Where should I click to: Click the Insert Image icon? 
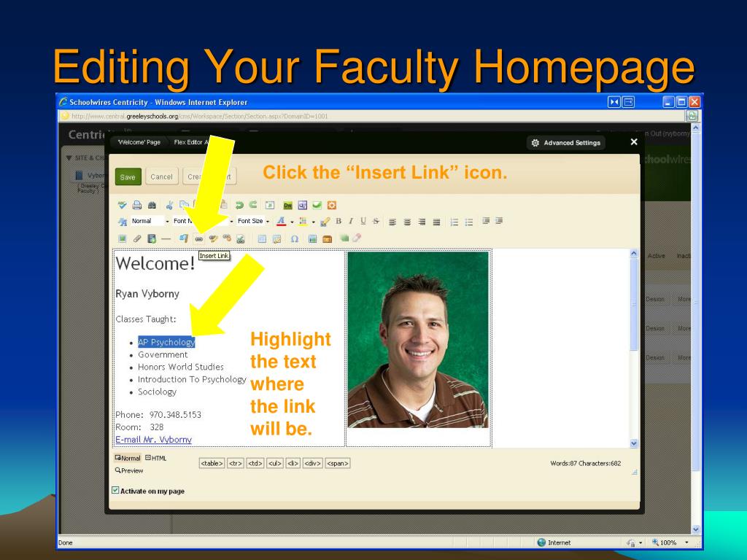123,238
